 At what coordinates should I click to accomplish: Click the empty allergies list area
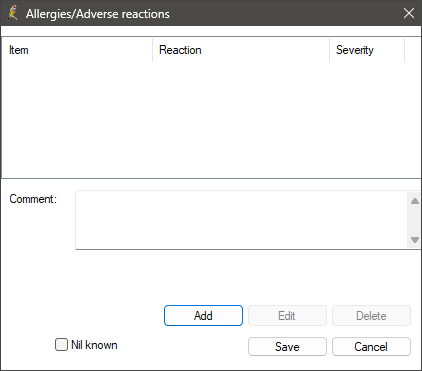pos(211,120)
